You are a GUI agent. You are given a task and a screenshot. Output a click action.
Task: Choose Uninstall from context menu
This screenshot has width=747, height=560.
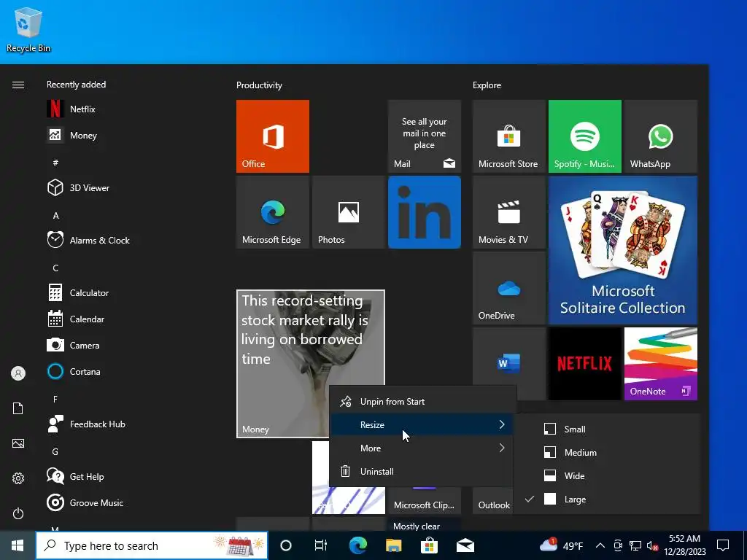(423, 472)
